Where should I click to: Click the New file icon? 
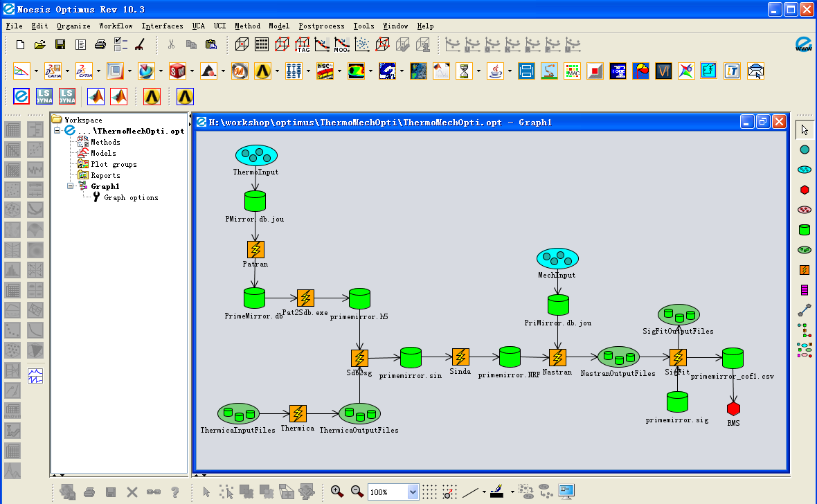[20, 45]
